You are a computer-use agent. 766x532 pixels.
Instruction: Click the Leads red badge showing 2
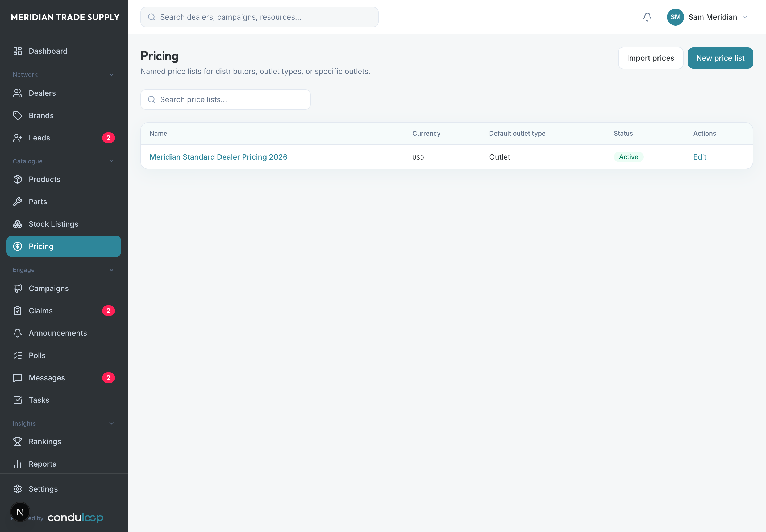coord(108,138)
